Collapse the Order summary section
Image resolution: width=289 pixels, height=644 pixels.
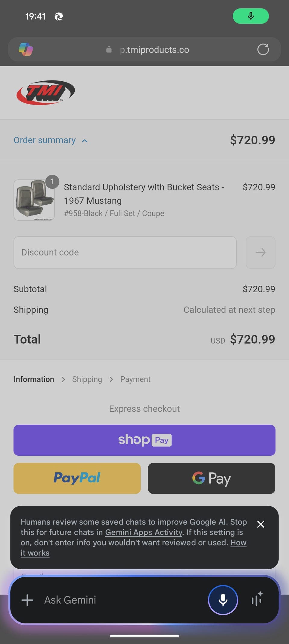point(51,140)
